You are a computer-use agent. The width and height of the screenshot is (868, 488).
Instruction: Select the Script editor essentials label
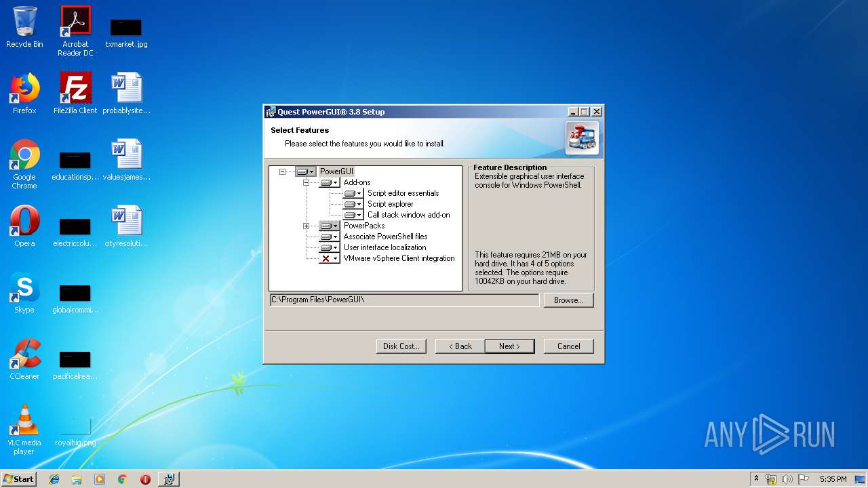tap(403, 193)
